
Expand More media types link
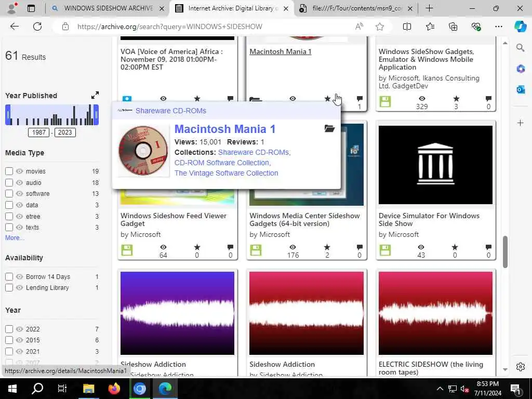click(x=15, y=238)
